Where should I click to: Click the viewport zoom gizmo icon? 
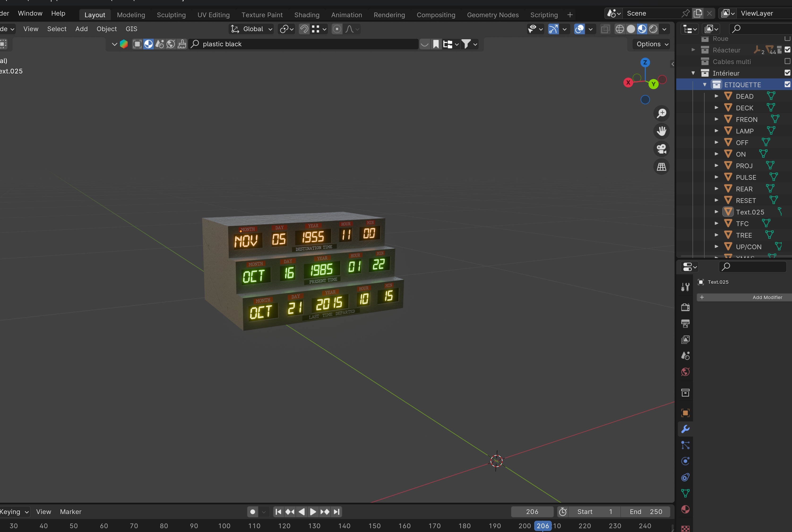coord(661,113)
